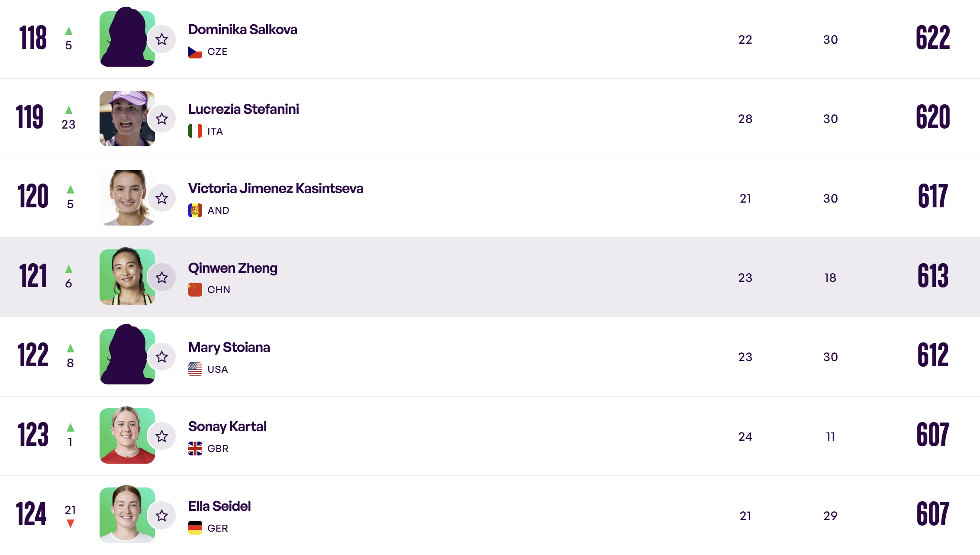Toggle favorite star for Lucrezia Stefanini

tap(162, 119)
